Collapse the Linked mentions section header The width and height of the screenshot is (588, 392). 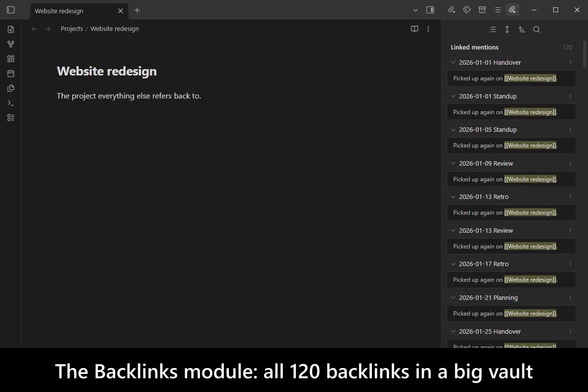pyautogui.click(x=512, y=48)
